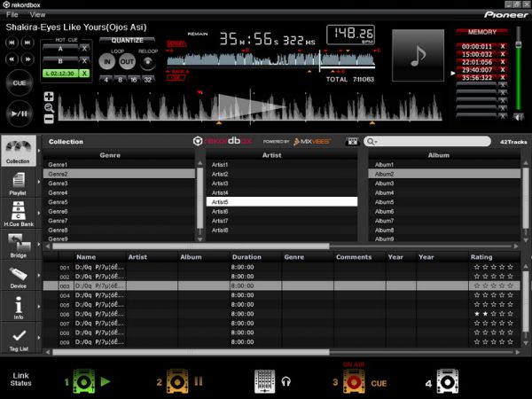Expand the Playlist sidebar arrow
Image resolution: width=532 pixels, height=399 pixels.
coord(39,182)
